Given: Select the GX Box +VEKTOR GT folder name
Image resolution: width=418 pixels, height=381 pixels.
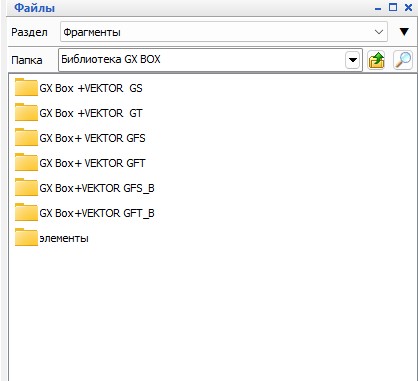Looking at the screenshot, I should point(91,113).
